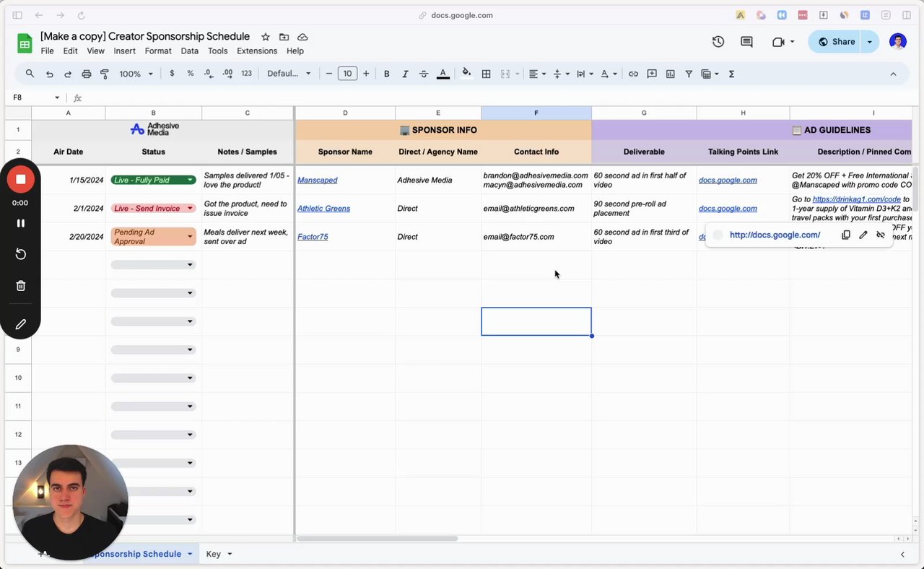Click the font size input field
Screen dimensions: 924x569
(x=347, y=74)
